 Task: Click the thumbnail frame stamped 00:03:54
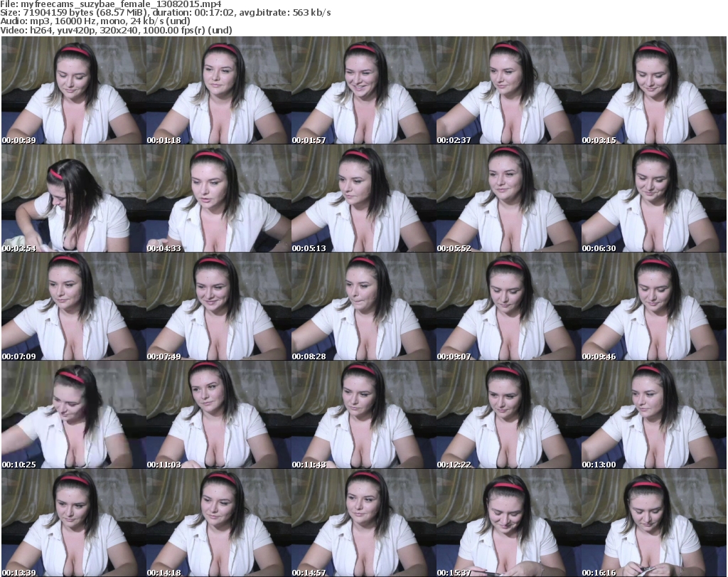tap(74, 198)
